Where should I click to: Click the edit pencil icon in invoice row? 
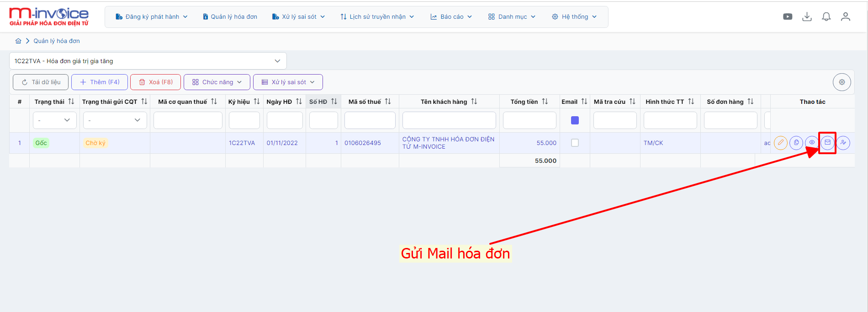[781, 143]
